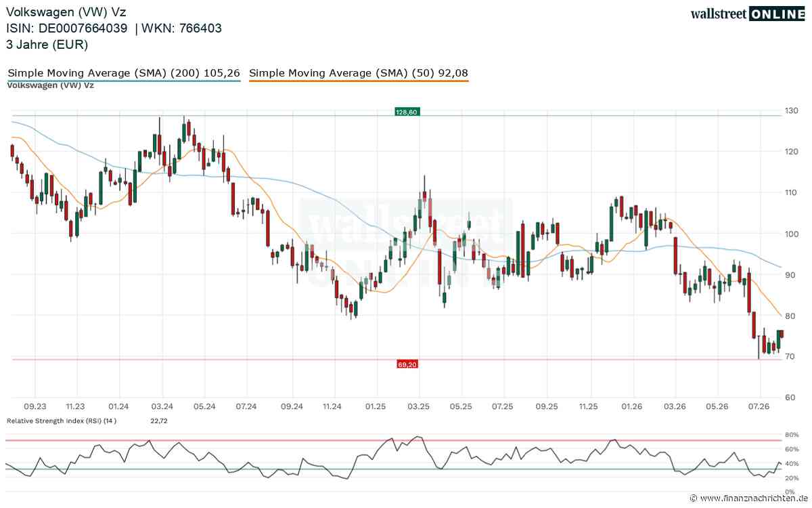Click the 130 price axis label
Viewport: 812px width, 508px height.
(792, 110)
